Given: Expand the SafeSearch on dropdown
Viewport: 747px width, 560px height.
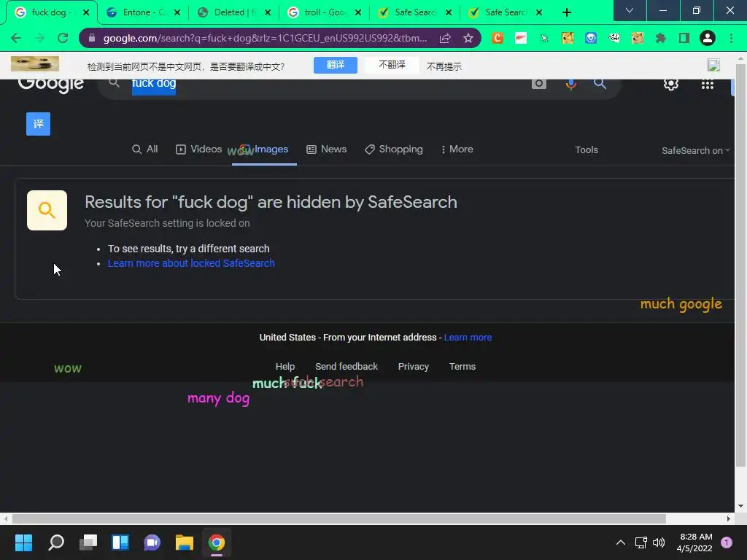Looking at the screenshot, I should click(x=695, y=150).
